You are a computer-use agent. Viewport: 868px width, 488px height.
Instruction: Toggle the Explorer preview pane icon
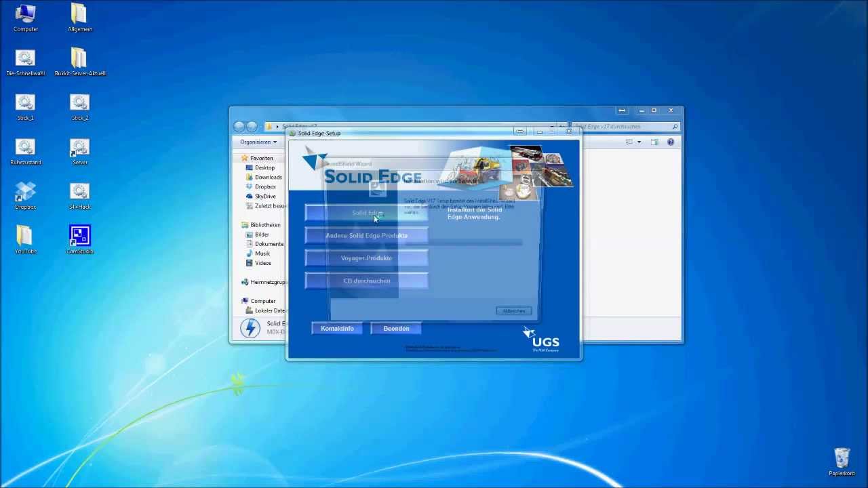pyautogui.click(x=654, y=142)
